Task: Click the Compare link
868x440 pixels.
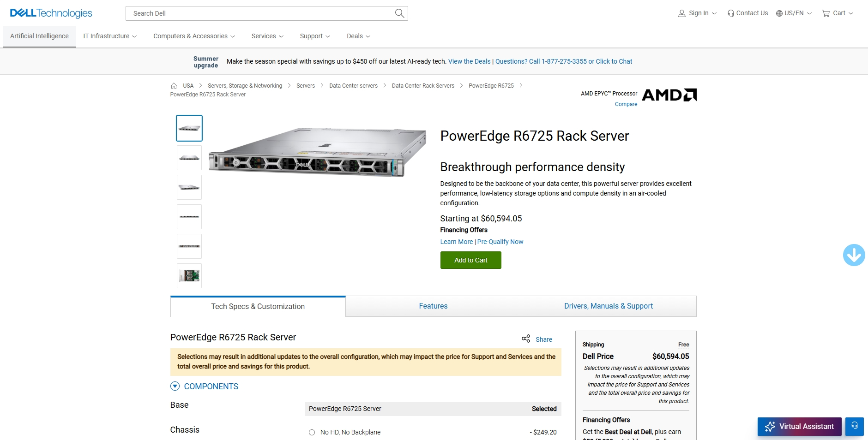Action: 626,104
